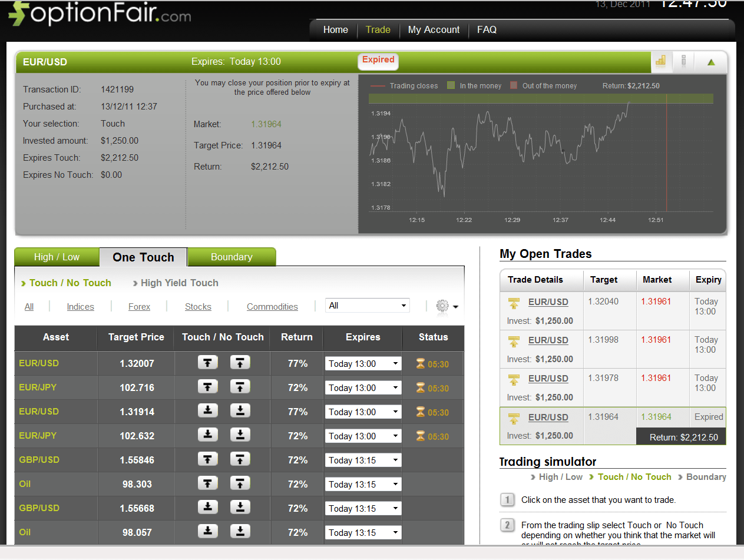Viewport: 744px width, 560px height.
Task: Open the 'All' asset filter dropdown
Action: tap(368, 306)
